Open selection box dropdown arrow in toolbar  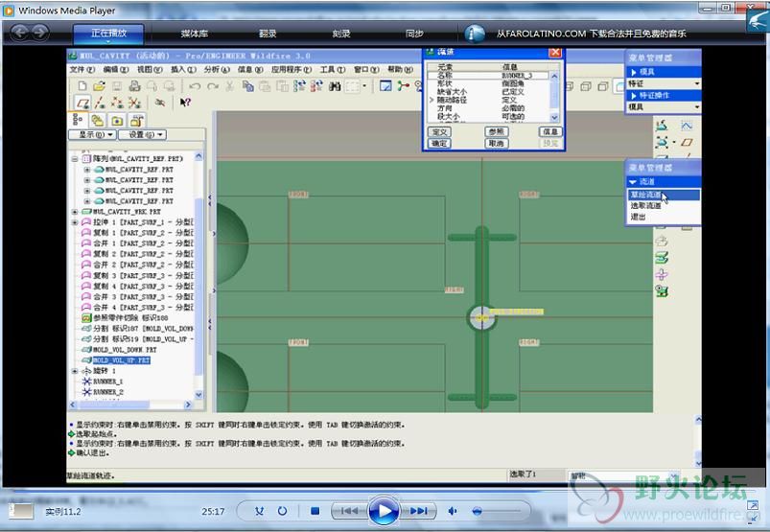click(364, 86)
